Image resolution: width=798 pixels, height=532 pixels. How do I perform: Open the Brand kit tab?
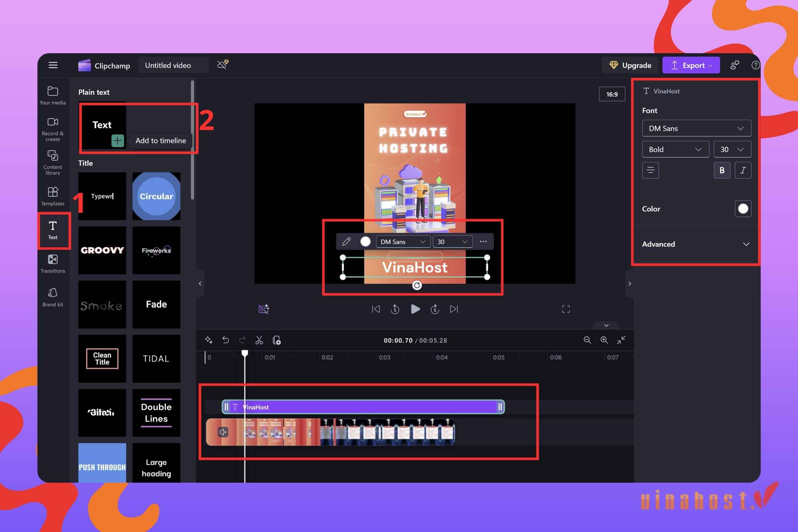(x=53, y=297)
